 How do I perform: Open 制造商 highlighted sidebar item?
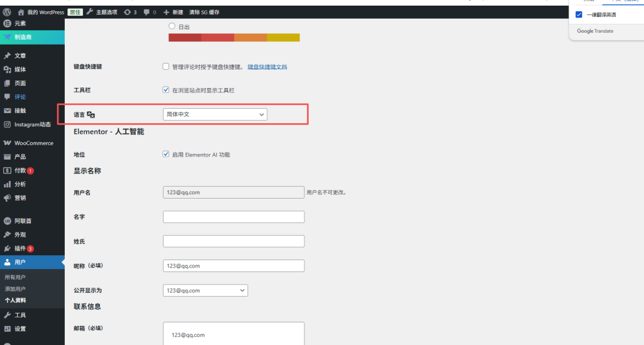[32, 37]
